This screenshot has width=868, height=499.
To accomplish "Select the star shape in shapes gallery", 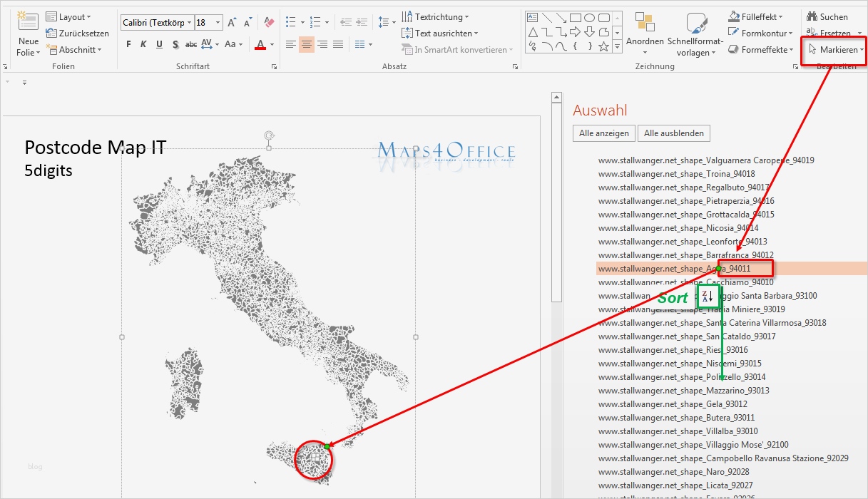I will tap(603, 46).
